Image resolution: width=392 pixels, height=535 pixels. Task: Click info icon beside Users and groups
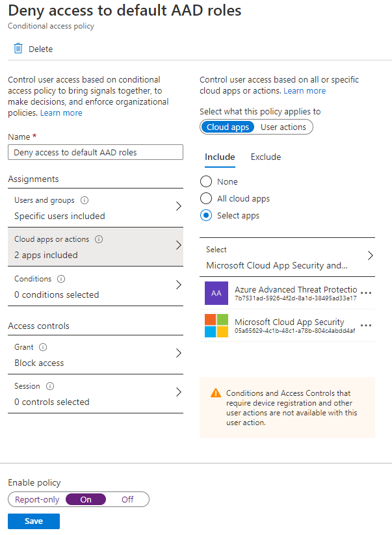(85, 200)
